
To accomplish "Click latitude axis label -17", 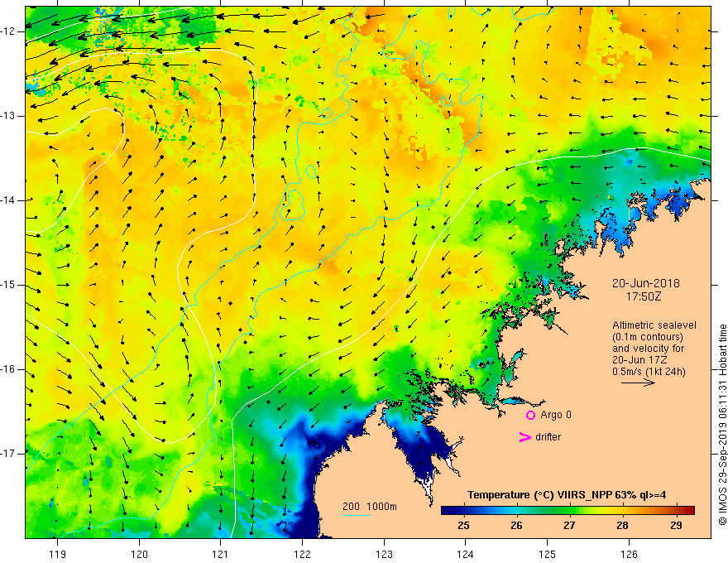I will (x=9, y=454).
